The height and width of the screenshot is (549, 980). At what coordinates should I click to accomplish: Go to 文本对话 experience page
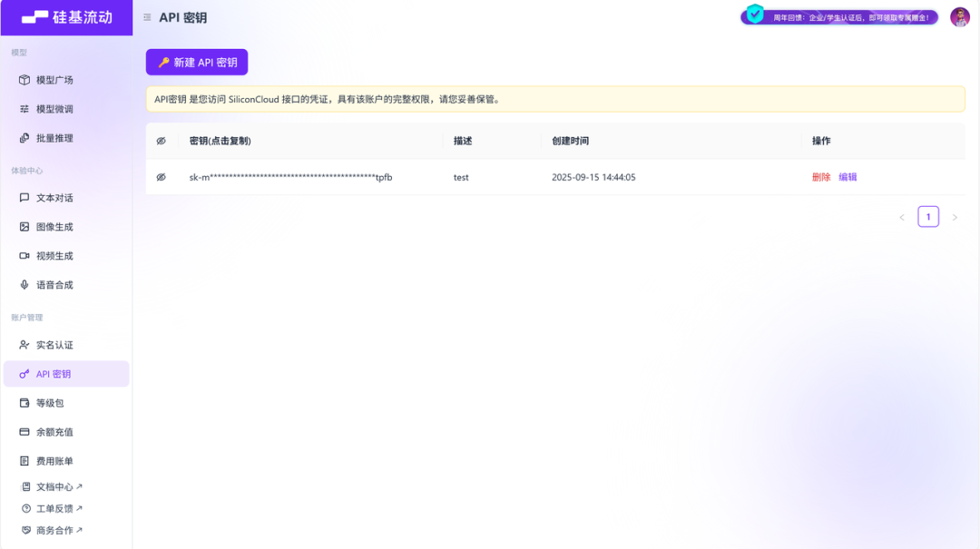54,197
